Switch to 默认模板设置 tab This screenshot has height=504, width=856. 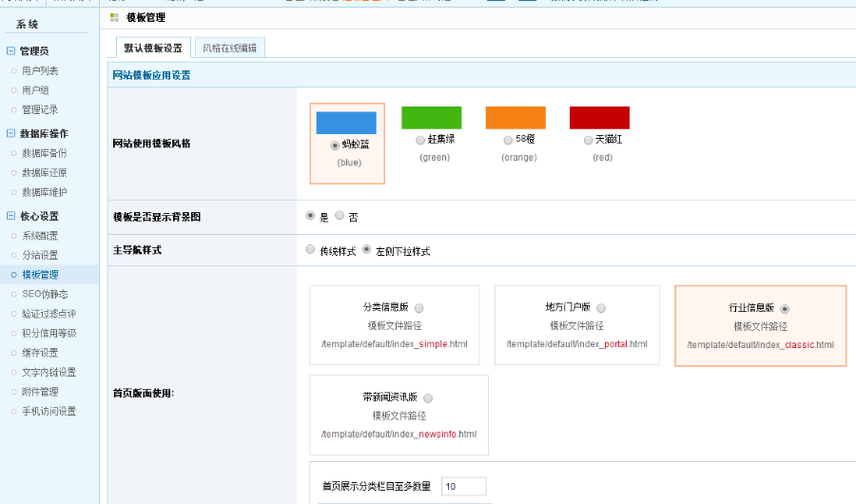click(153, 48)
